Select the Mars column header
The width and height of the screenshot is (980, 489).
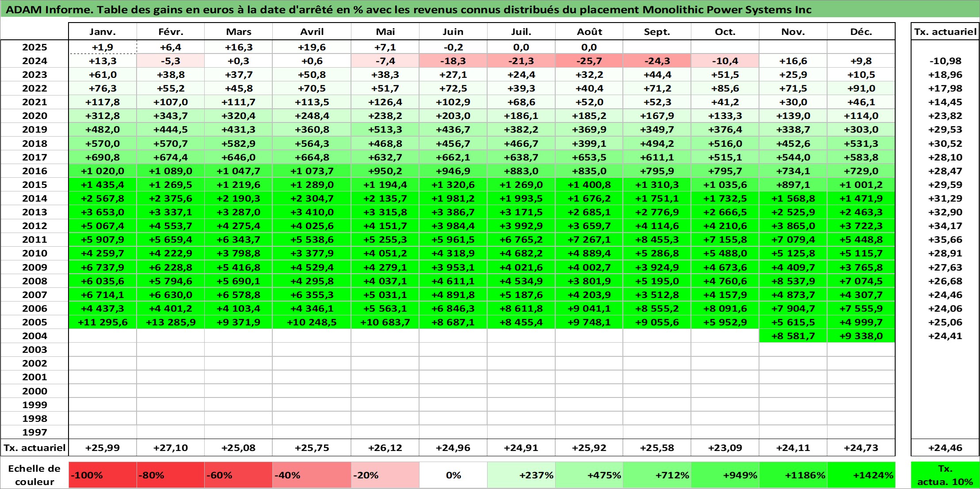click(238, 31)
